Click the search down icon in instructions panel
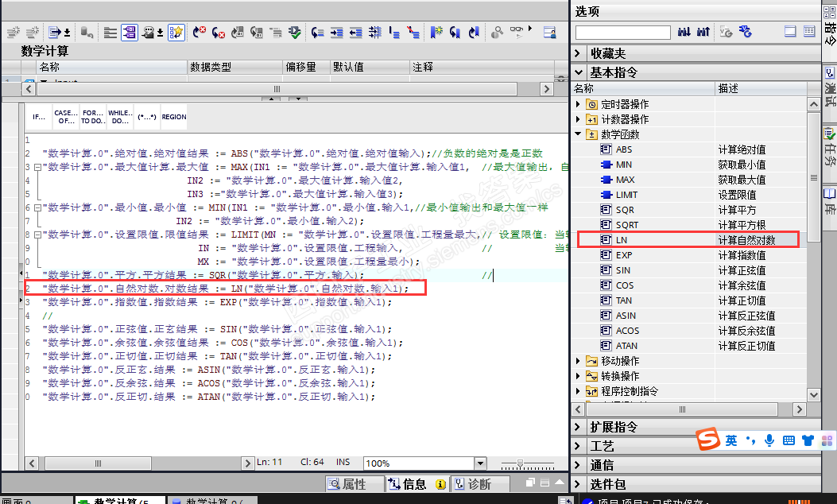837x504 pixels. pos(684,32)
